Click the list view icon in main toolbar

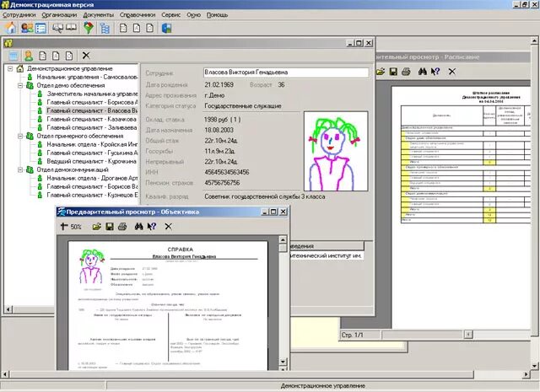pyautogui.click(x=40, y=28)
